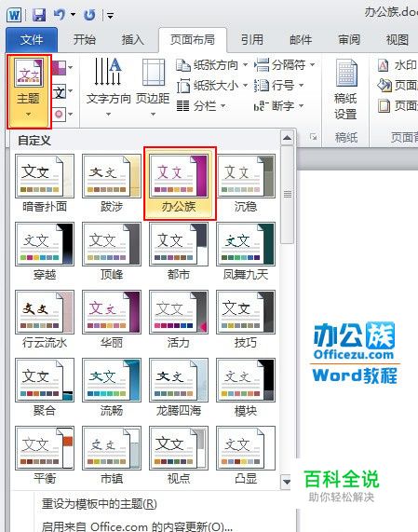Open the 纸张大小 paper size dropdown
This screenshot has width=418, height=532.
212,86
